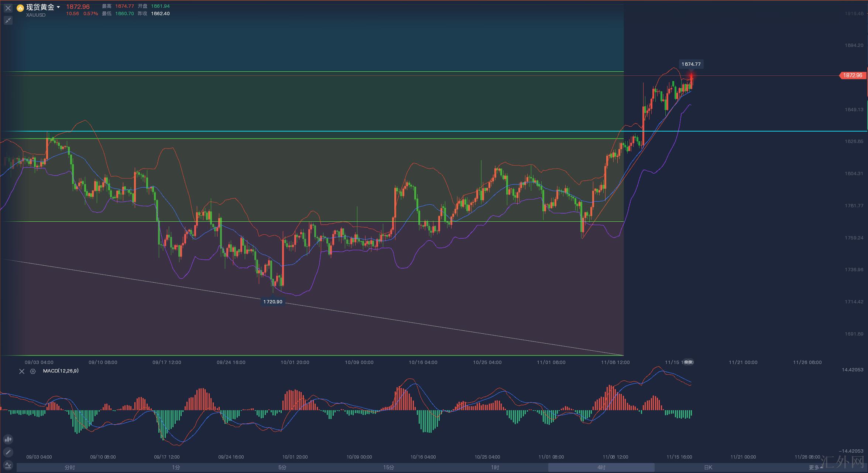Choose the active 4时 timeframe
868x473 pixels.
coord(601,467)
